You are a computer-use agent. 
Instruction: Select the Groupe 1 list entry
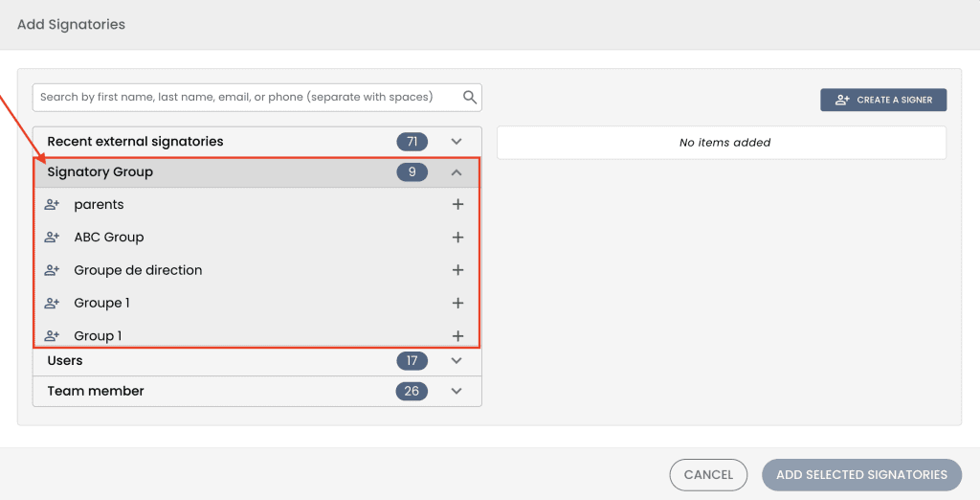coord(101,303)
